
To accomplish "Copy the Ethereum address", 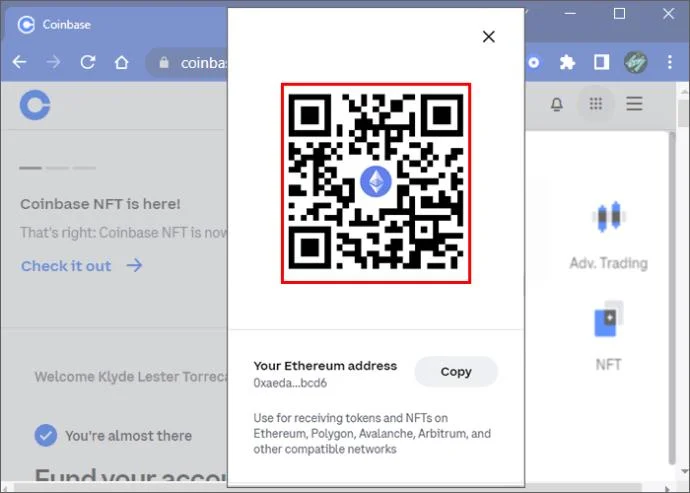I will [456, 372].
